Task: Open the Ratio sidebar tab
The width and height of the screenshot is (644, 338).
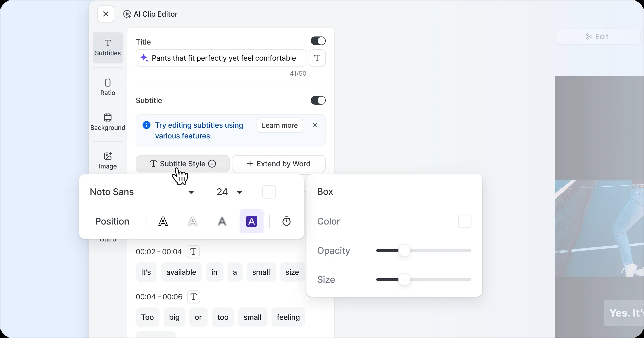Action: coord(108,87)
